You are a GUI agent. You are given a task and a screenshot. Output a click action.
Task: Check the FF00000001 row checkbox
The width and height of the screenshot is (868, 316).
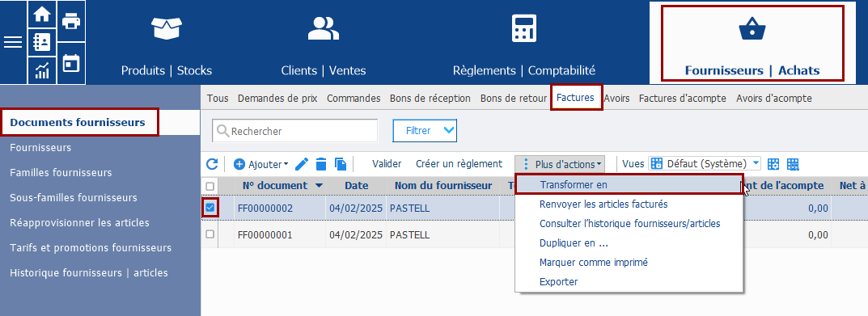tap(210, 234)
